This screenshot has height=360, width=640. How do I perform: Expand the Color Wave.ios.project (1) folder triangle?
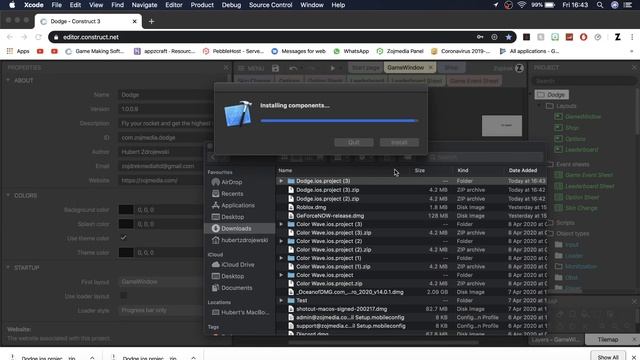click(281, 258)
